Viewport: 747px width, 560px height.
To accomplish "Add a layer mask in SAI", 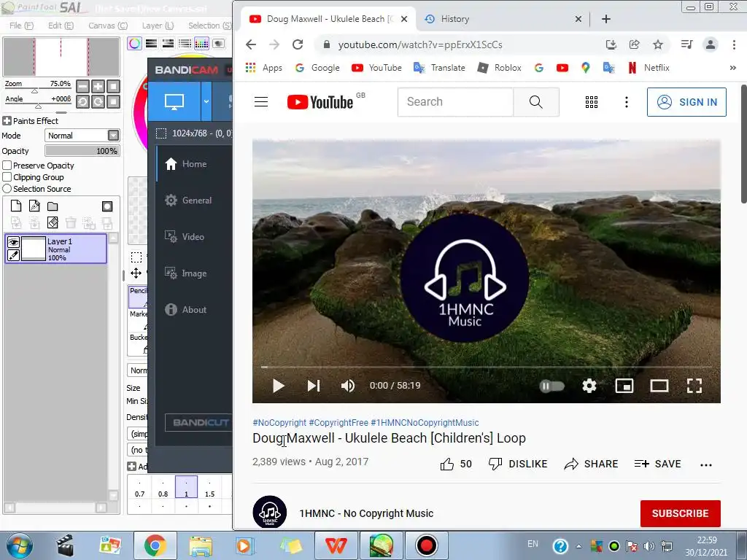I will coord(107,206).
